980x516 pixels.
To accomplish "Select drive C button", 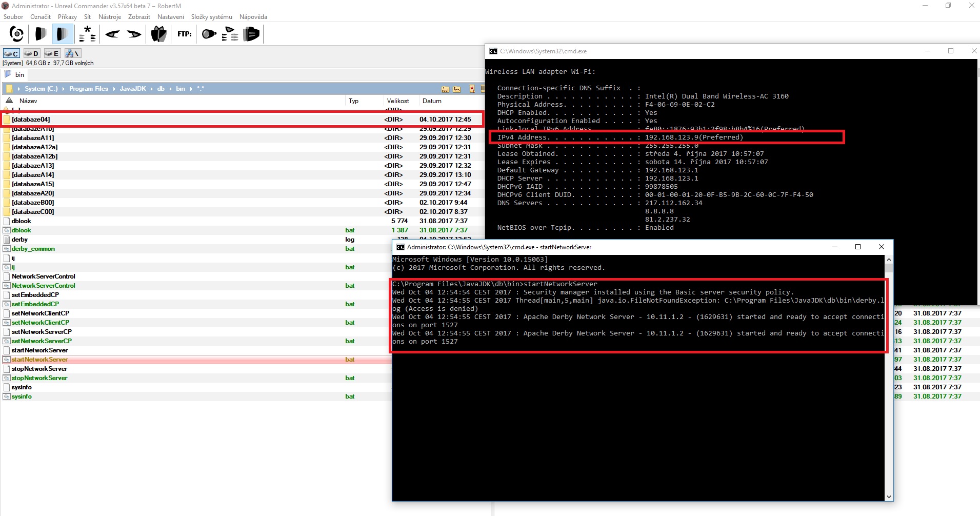I will point(11,53).
